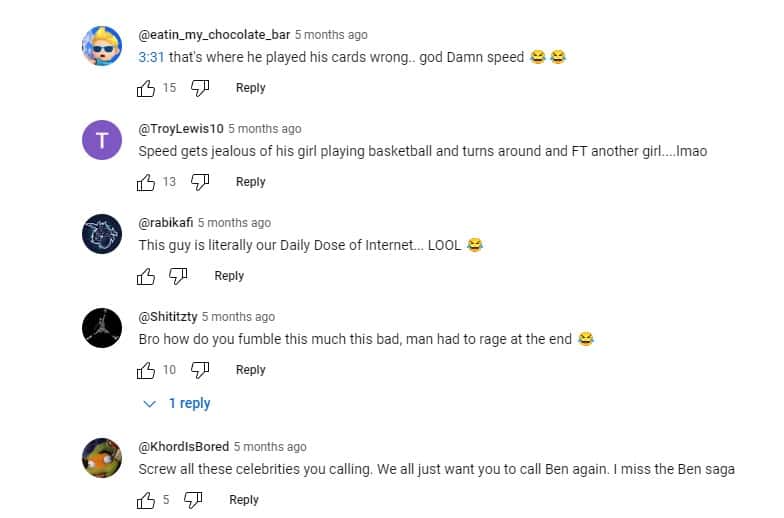Open the @Shititzty channel username link
Viewport: 784px width, 518px height.
point(167,317)
